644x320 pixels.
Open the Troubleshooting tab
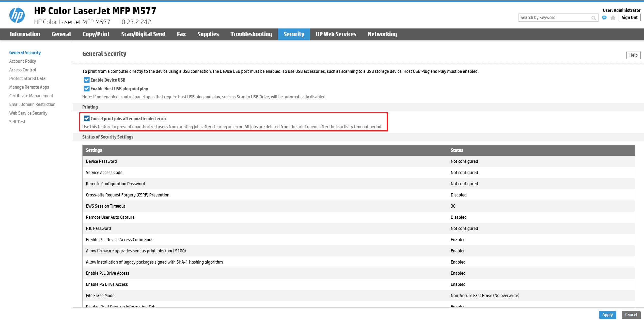(x=251, y=34)
